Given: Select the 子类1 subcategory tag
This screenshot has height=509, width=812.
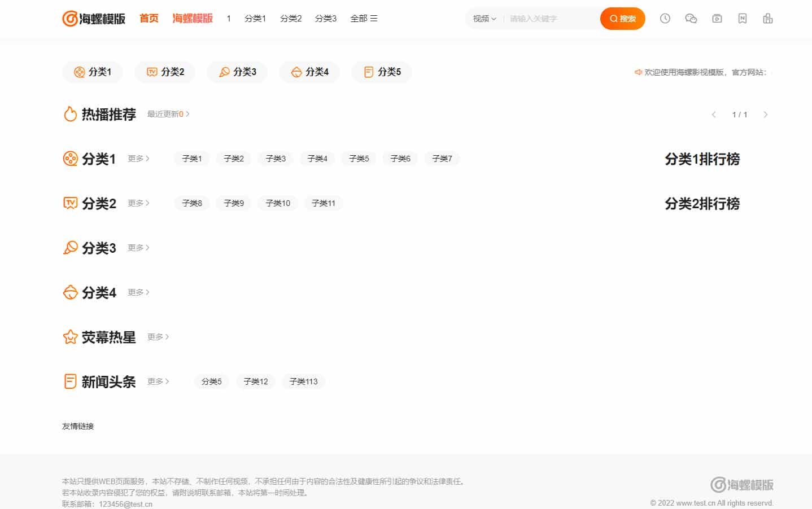Looking at the screenshot, I should click(192, 159).
